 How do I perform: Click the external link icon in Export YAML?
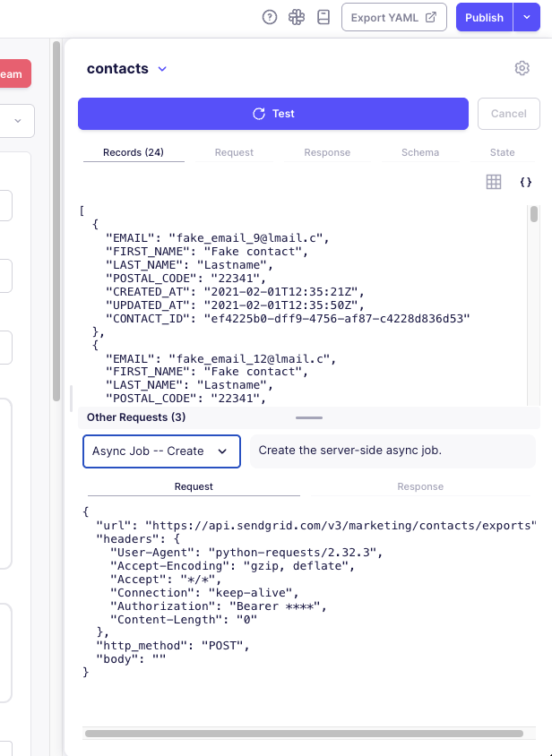coord(431,17)
